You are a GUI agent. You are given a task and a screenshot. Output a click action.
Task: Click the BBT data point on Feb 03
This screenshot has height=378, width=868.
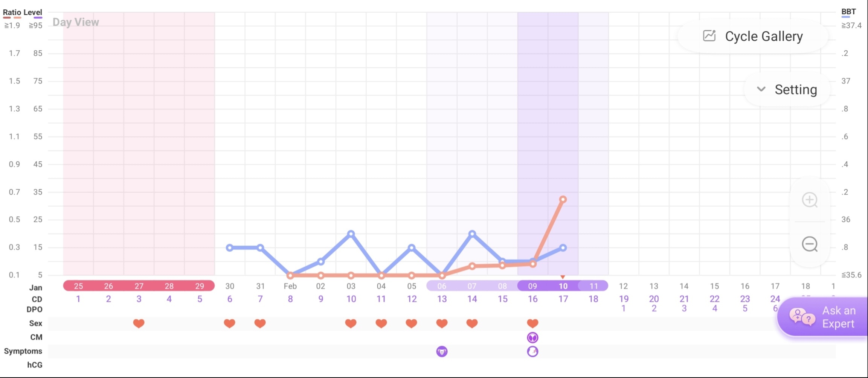[351, 234]
